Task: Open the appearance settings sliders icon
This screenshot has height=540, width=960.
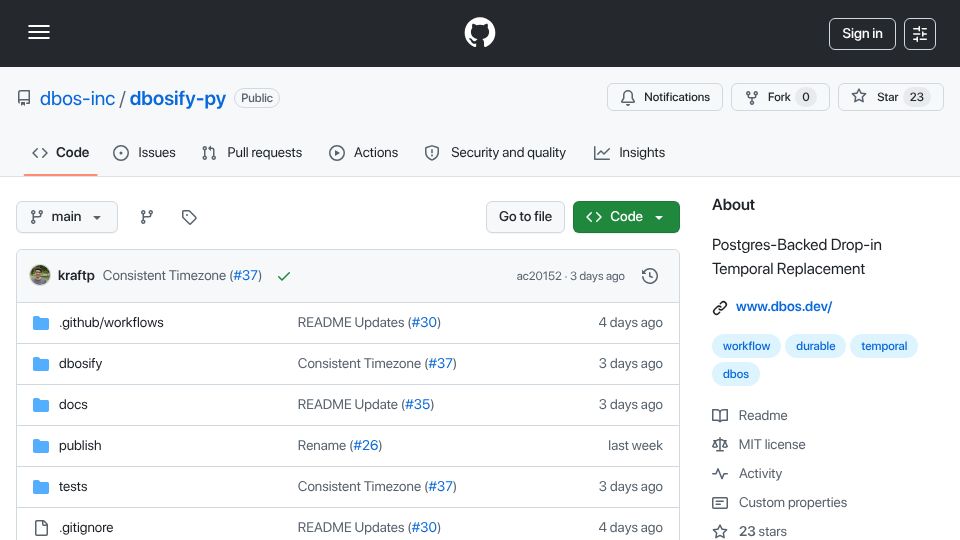Action: coord(920,34)
